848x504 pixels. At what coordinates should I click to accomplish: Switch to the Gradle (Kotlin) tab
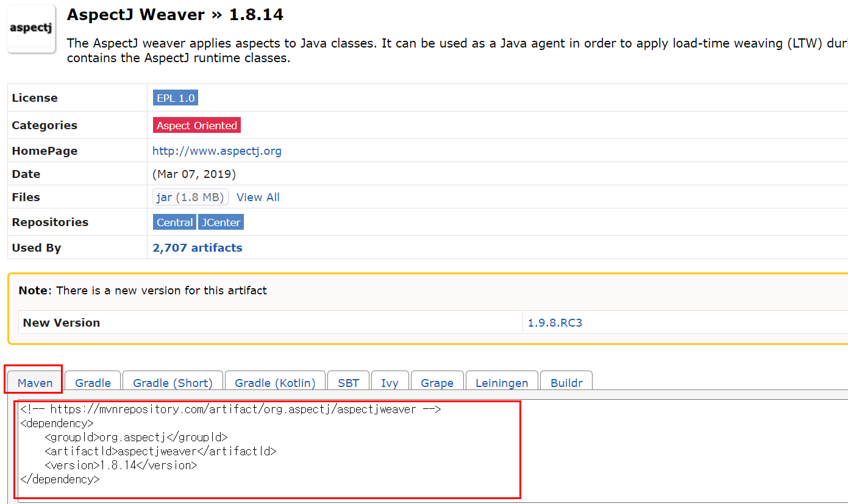(275, 383)
